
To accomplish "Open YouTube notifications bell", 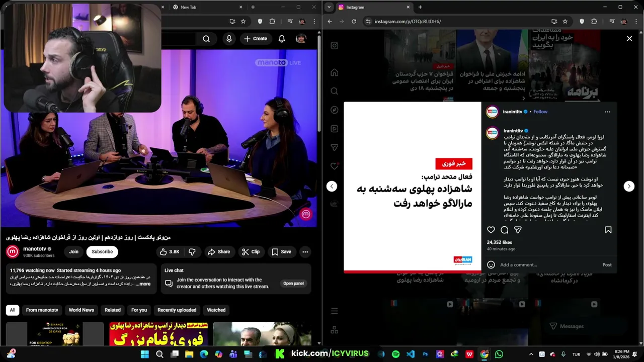I will coord(282,39).
